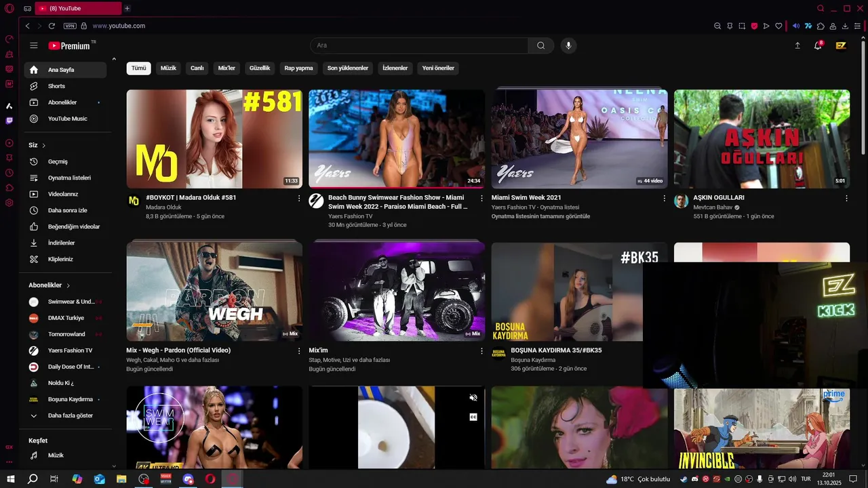Open the Opera GX logo menu
This screenshot has width=868, height=488.
(x=9, y=8)
